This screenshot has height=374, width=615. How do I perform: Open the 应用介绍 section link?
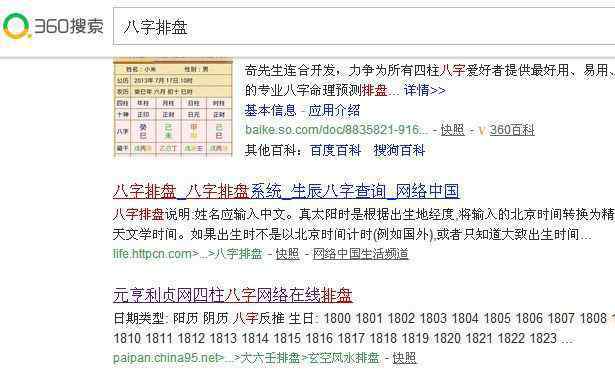pos(334,111)
